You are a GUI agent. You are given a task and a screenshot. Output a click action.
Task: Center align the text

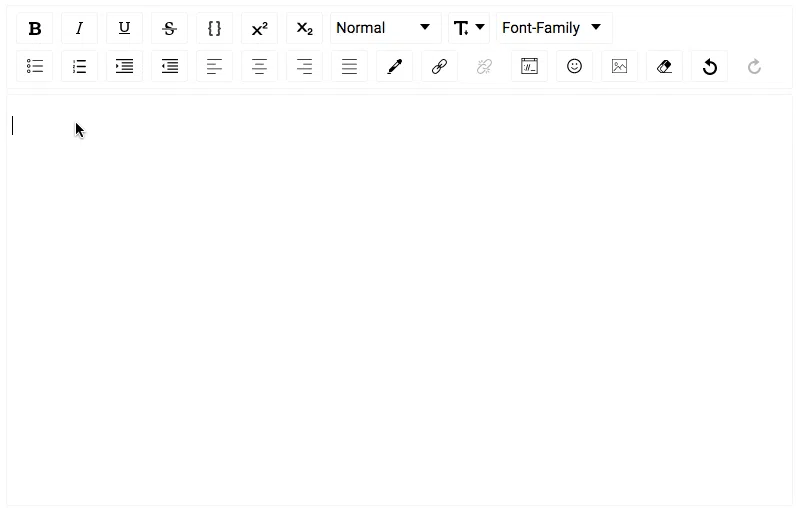tap(259, 66)
